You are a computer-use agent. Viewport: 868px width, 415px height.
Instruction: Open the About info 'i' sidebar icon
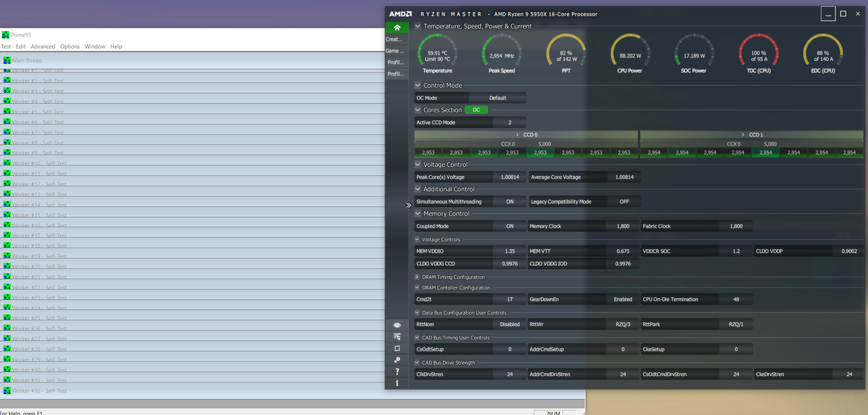click(397, 383)
